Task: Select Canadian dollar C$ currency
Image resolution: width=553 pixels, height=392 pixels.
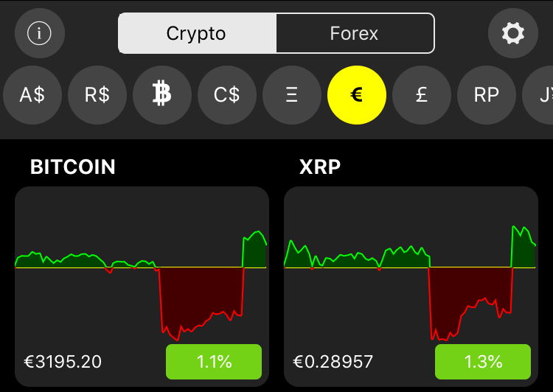Action: coord(227,95)
